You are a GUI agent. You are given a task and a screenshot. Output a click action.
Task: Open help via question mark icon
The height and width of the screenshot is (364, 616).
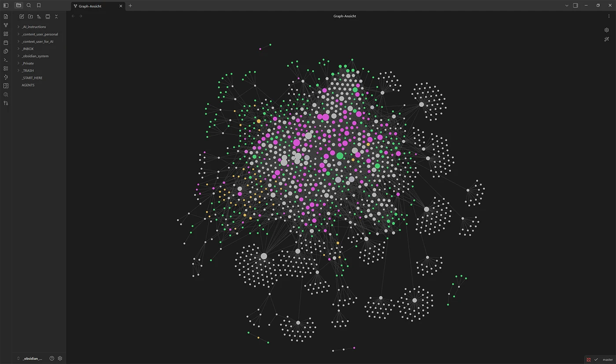(x=52, y=358)
